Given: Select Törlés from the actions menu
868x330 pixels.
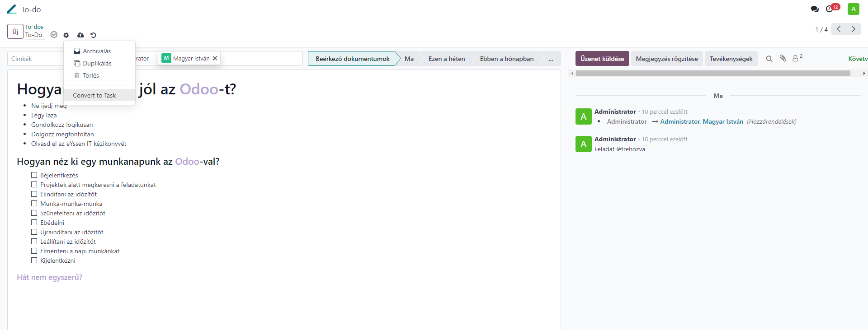Looking at the screenshot, I should [x=99, y=75].
